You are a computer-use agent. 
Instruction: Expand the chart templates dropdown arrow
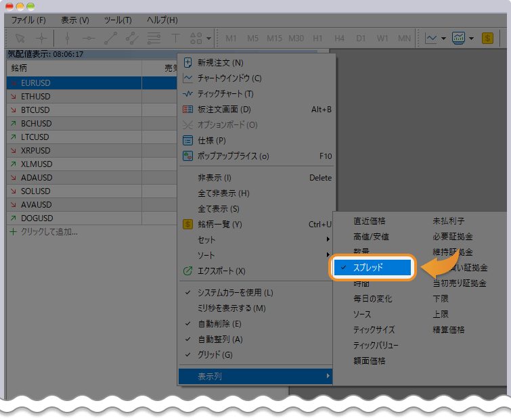[471, 39]
